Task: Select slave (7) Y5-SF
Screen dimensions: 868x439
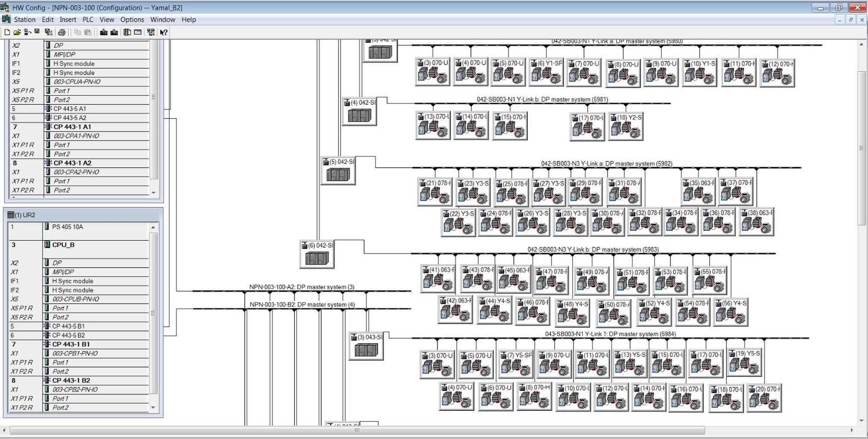Action: [515, 364]
